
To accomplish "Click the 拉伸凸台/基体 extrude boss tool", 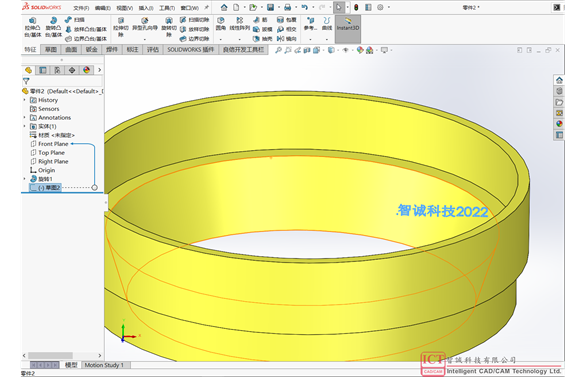I will (33, 27).
